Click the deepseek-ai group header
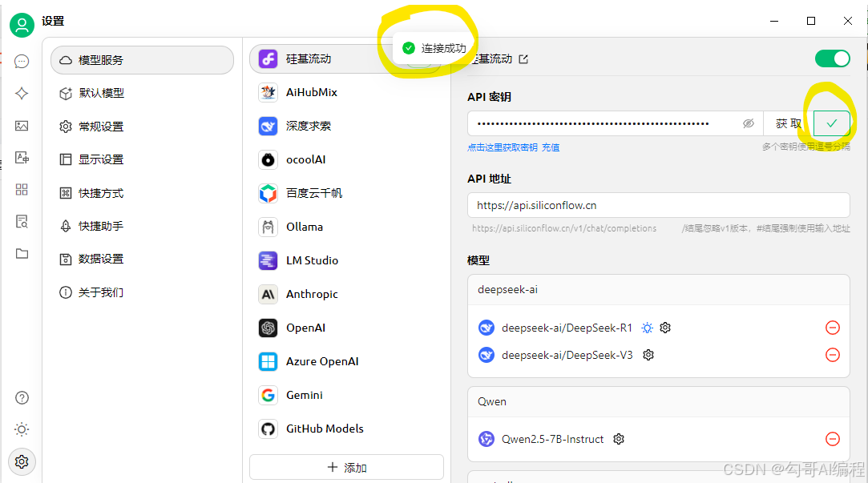 pyautogui.click(x=659, y=289)
